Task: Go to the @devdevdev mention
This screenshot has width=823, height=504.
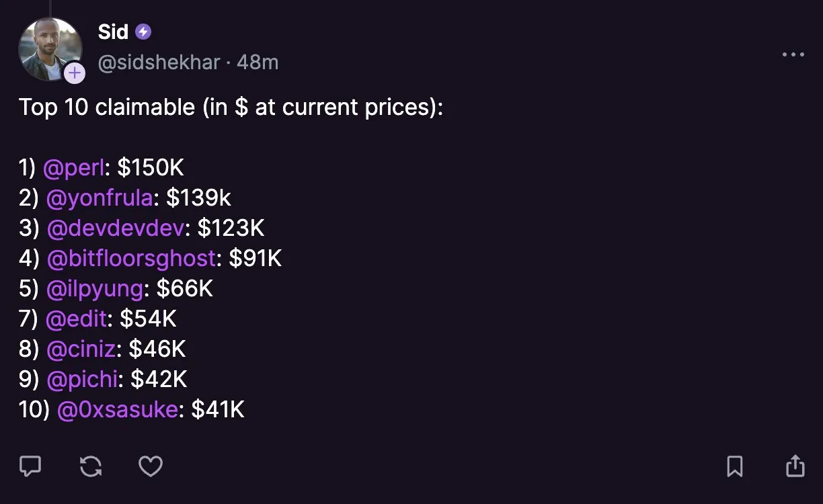Action: [116, 228]
